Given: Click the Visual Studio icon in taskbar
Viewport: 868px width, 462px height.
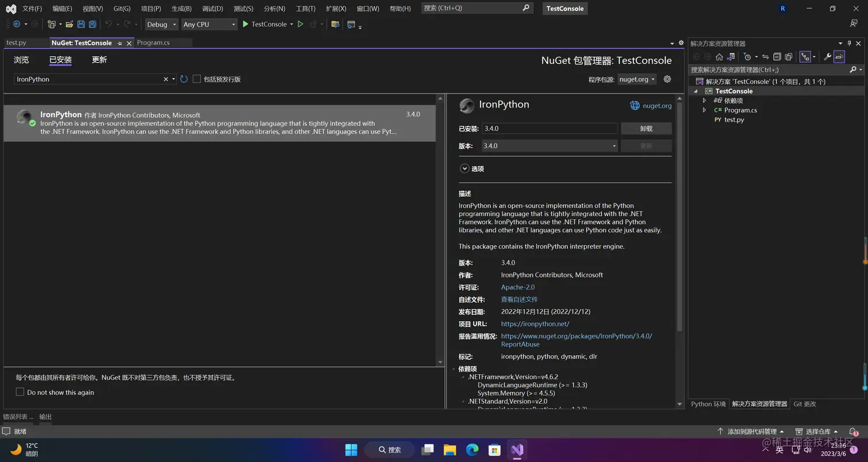Looking at the screenshot, I should point(517,450).
